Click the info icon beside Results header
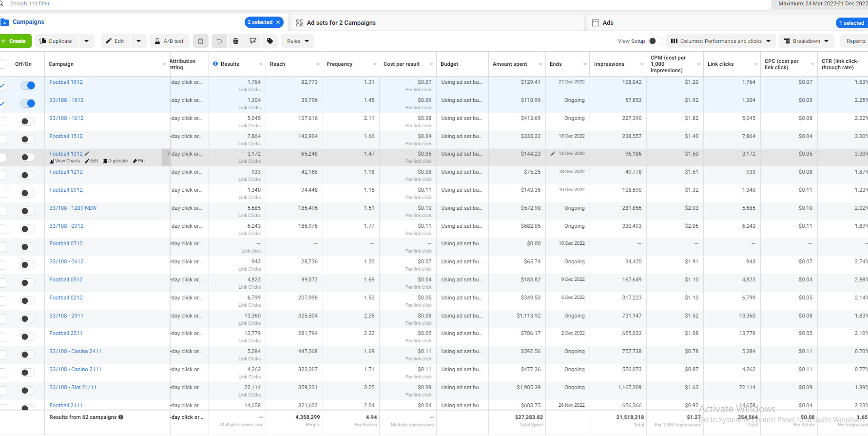Screen dimensions: 868x436 point(215,64)
